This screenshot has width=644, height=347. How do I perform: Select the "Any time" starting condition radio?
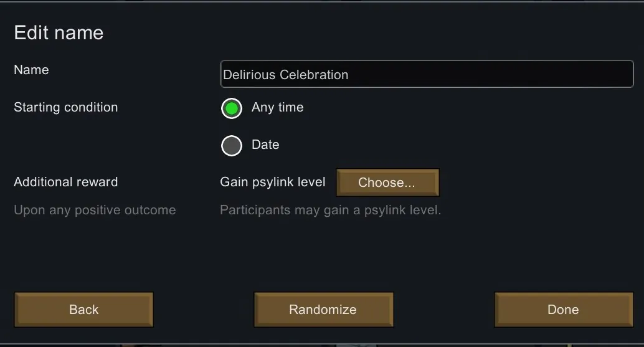232,108
